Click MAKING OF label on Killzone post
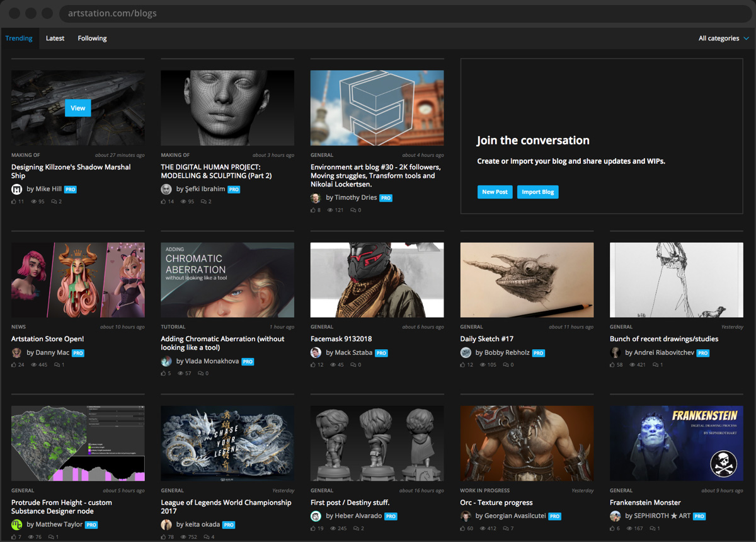This screenshot has height=542, width=756. click(26, 155)
